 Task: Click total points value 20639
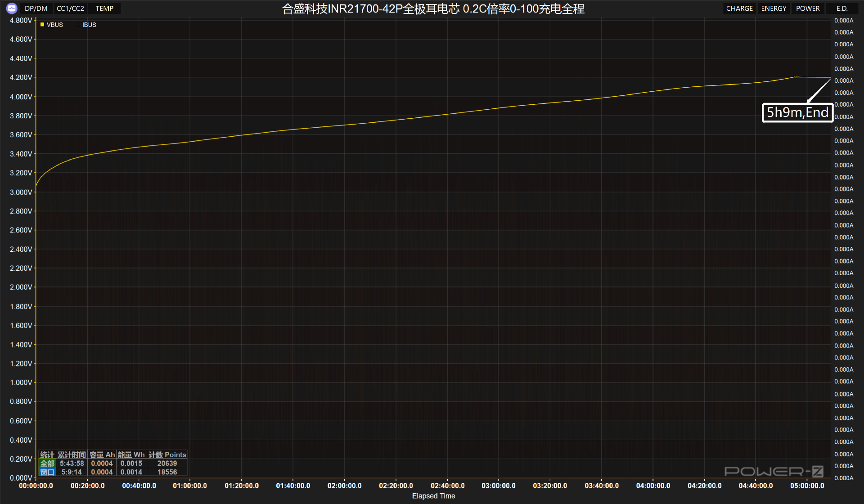(167, 463)
